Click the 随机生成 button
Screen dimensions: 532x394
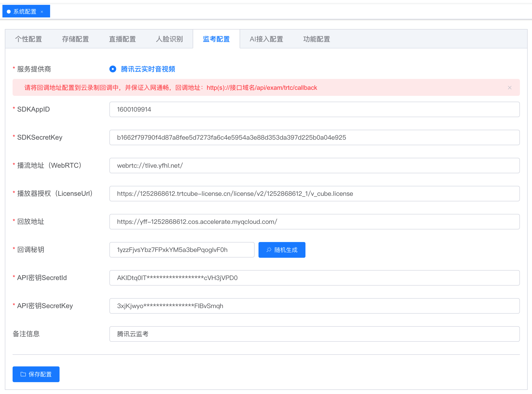(282, 250)
